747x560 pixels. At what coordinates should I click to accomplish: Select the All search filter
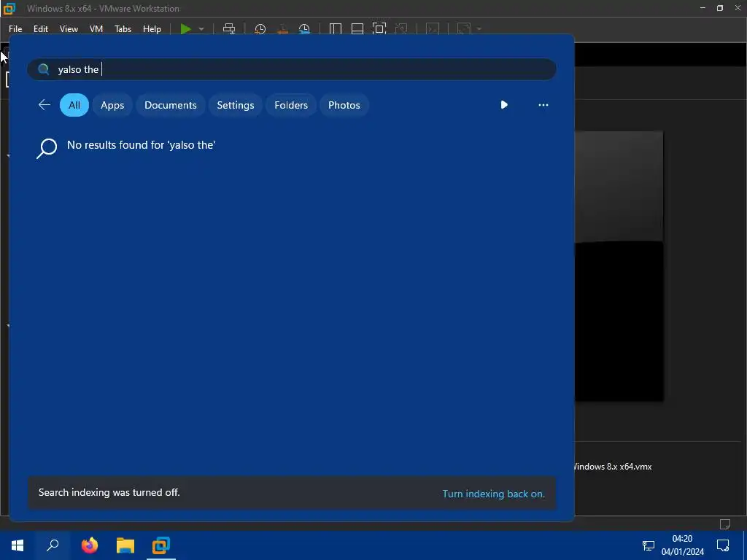[x=74, y=105]
